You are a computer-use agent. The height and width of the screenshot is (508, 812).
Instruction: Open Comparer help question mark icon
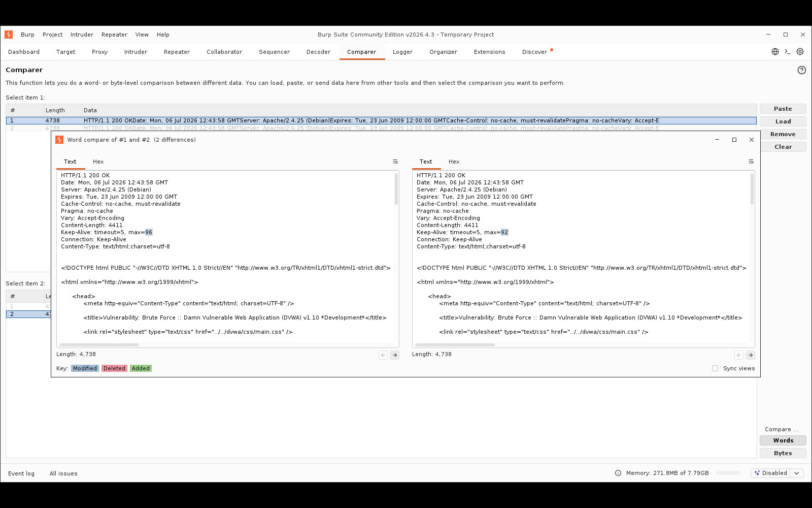click(x=802, y=70)
